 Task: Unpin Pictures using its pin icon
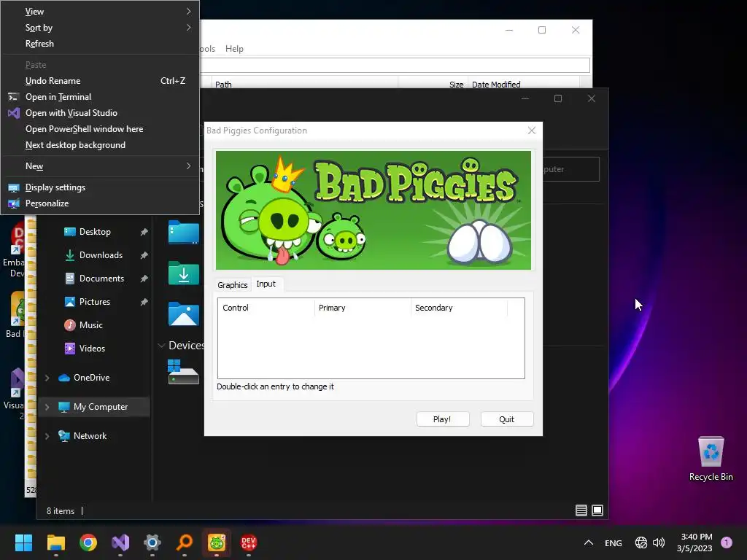(144, 302)
